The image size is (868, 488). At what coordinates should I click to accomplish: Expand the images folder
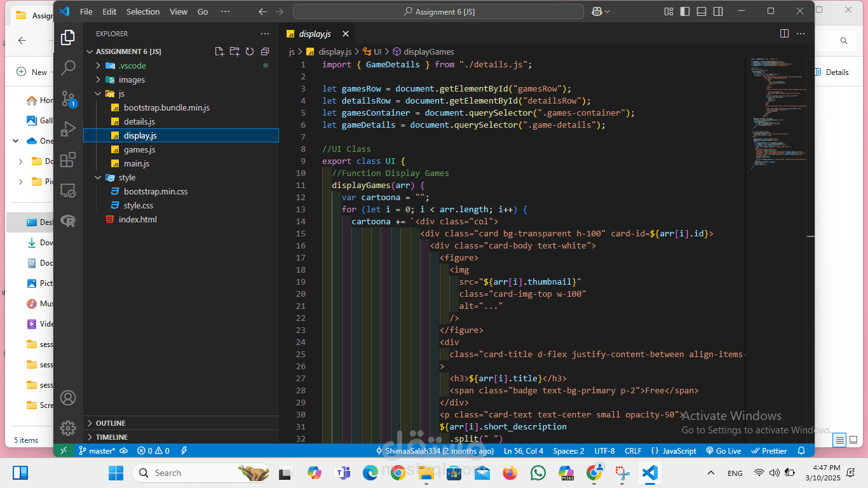click(x=132, y=79)
